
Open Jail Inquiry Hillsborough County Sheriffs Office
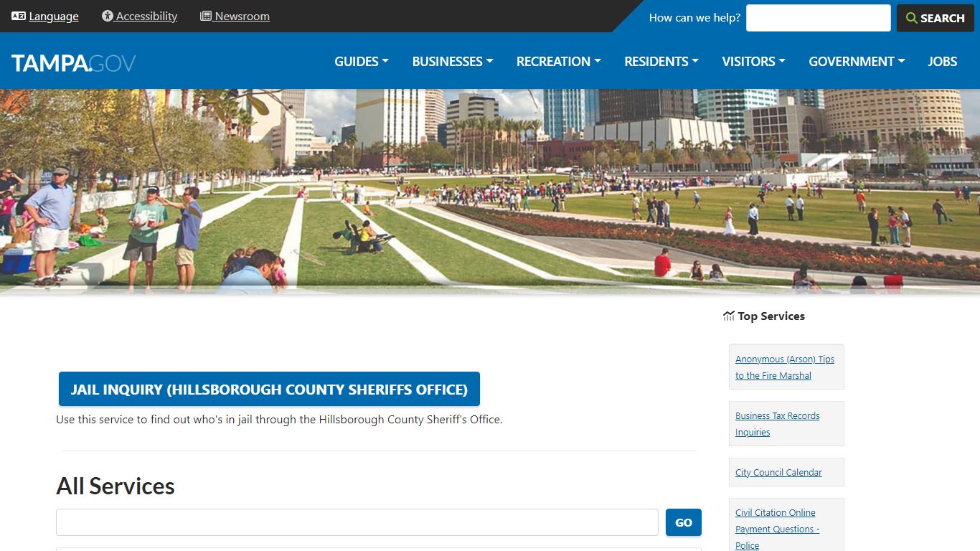269,390
